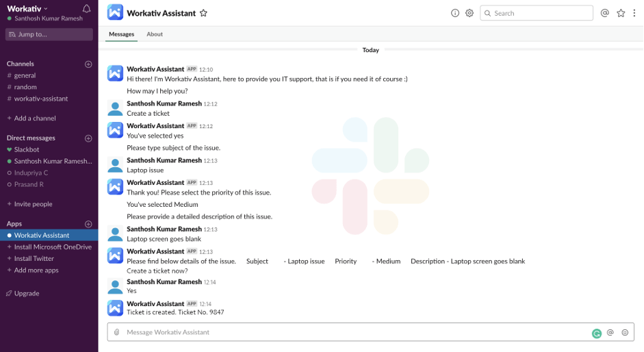Switch to the About tab
The height and width of the screenshot is (352, 644).
[155, 34]
